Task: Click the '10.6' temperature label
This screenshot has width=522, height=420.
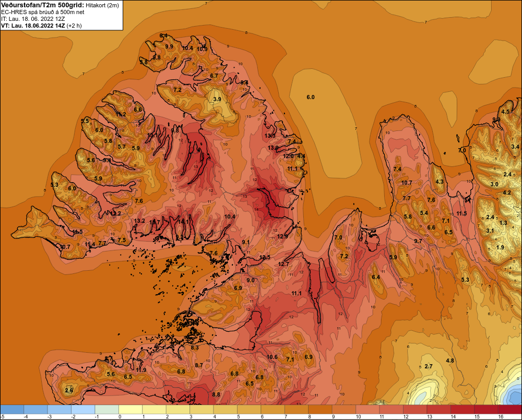Action: tap(272, 357)
